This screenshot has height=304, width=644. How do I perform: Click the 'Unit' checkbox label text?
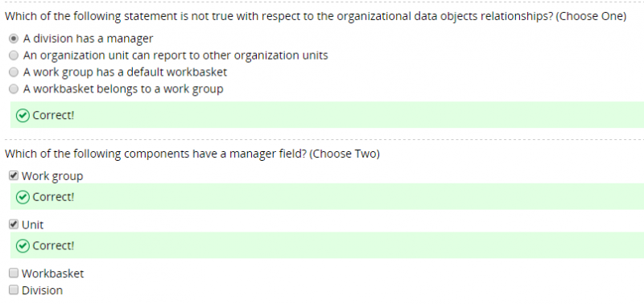click(x=32, y=225)
